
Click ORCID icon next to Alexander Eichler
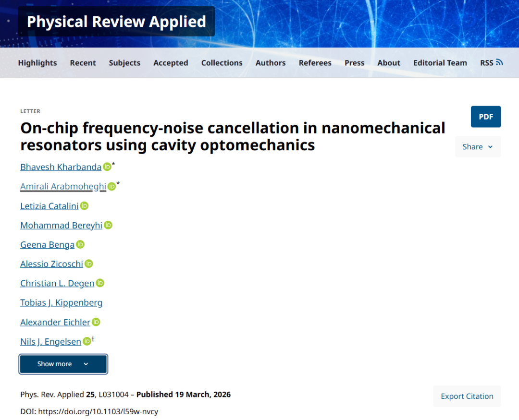(96, 322)
